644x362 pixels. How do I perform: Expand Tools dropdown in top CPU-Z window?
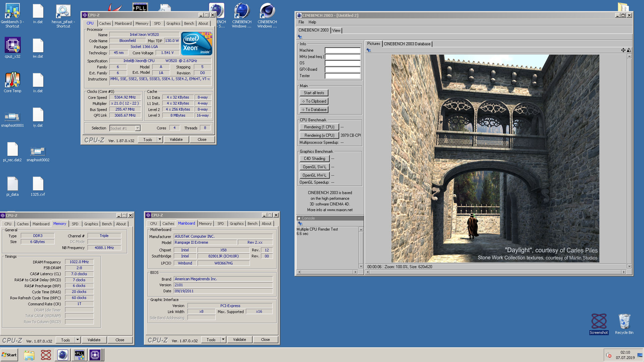160,139
